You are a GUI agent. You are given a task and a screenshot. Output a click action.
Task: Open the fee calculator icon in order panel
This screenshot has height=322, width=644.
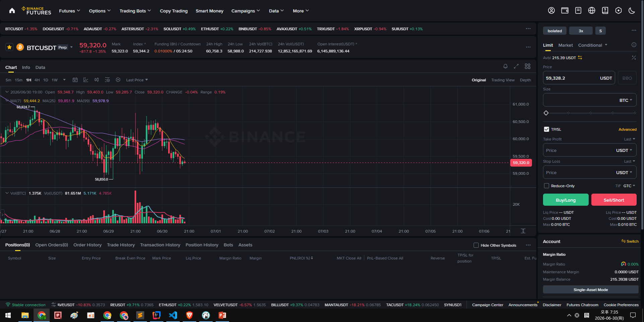point(634,58)
